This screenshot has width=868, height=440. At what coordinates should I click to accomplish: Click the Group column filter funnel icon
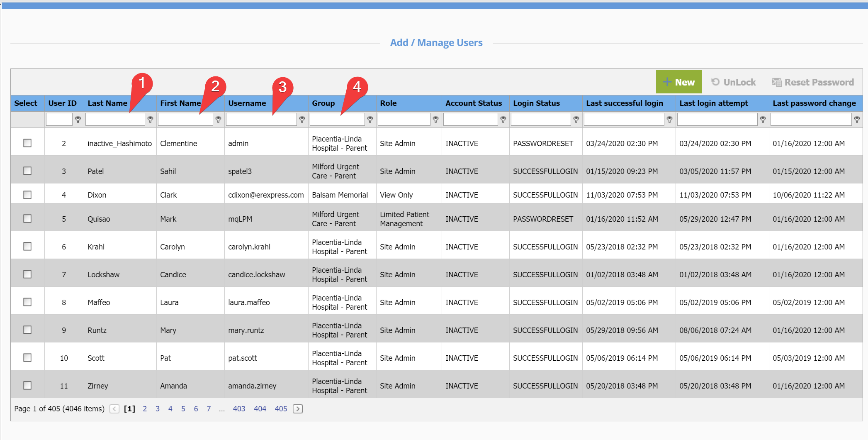(370, 120)
